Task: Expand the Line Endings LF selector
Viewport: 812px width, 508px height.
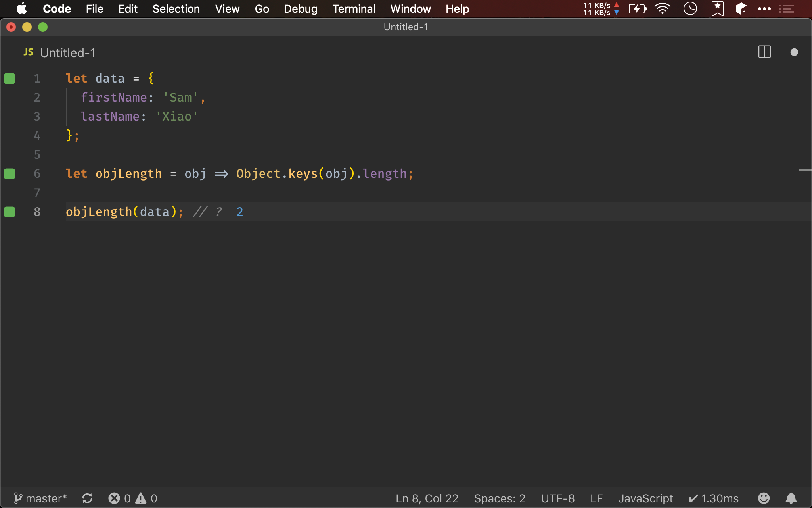Action: tap(596, 498)
